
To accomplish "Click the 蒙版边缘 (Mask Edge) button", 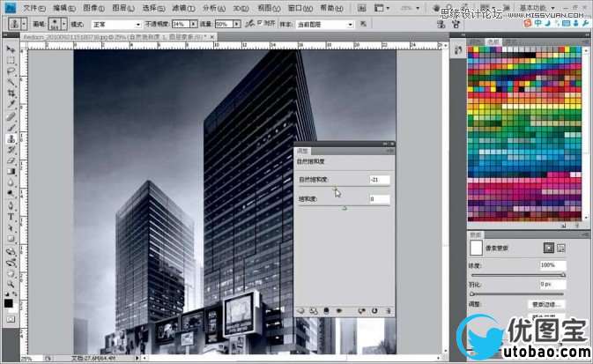I will coord(546,304).
